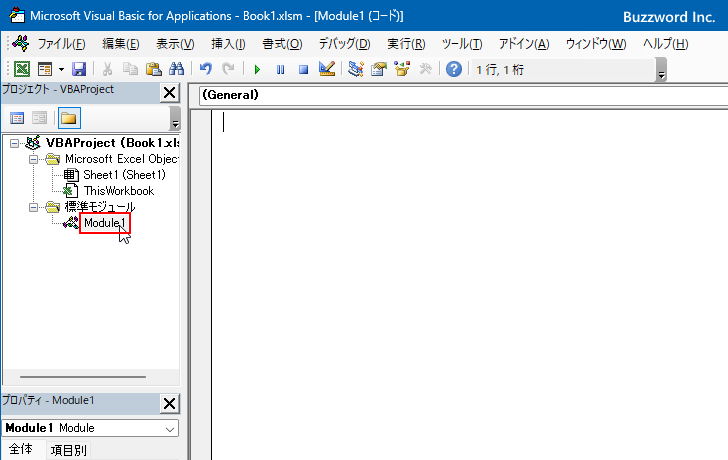The width and height of the screenshot is (728, 460).
Task: Open the Insert object dropdown arrow
Action: [61, 70]
